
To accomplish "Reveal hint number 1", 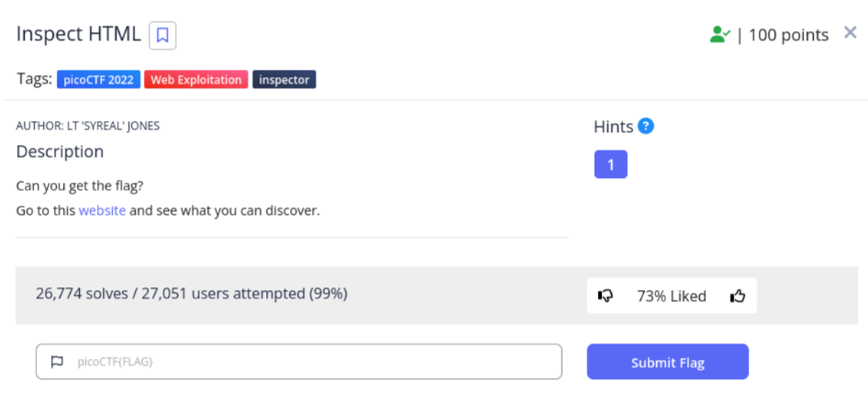I will [610, 164].
